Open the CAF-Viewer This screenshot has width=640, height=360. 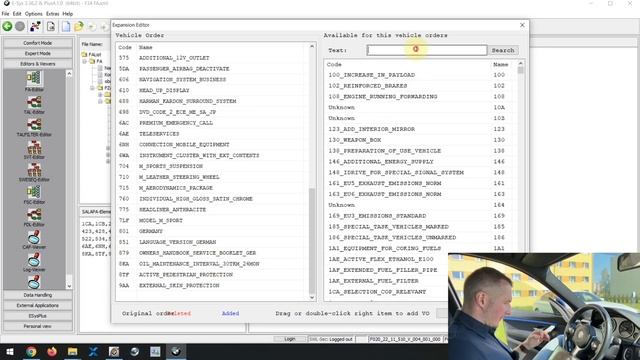click(x=34, y=240)
